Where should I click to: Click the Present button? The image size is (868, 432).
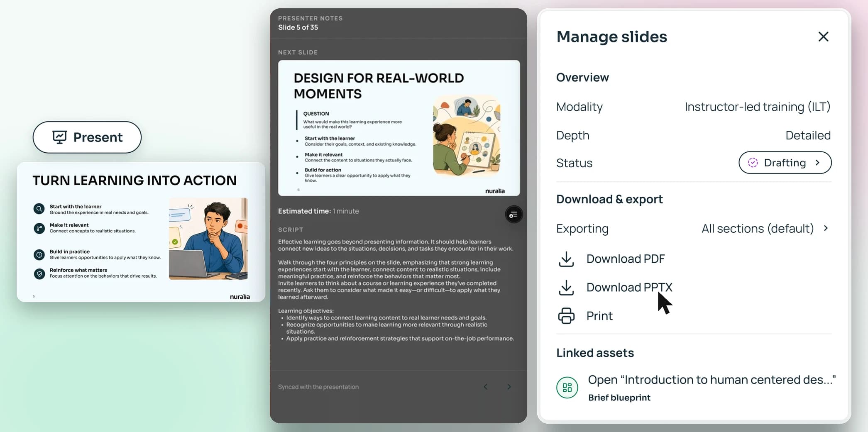(87, 137)
